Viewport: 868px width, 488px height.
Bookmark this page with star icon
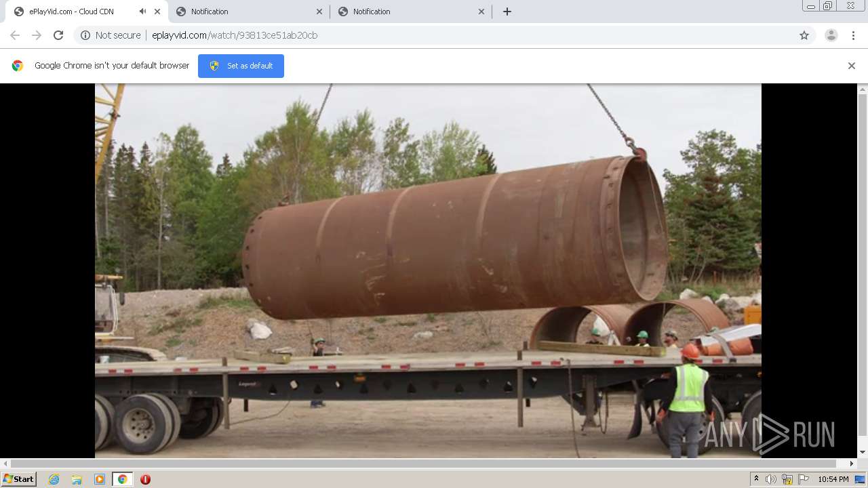(x=804, y=35)
